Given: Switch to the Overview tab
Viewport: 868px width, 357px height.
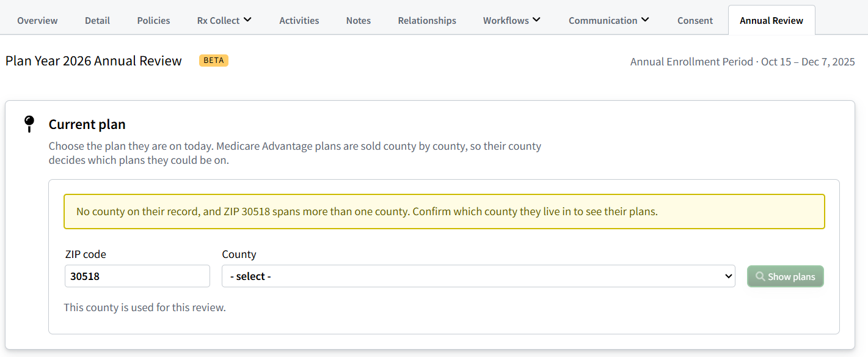Looking at the screenshot, I should (x=37, y=20).
